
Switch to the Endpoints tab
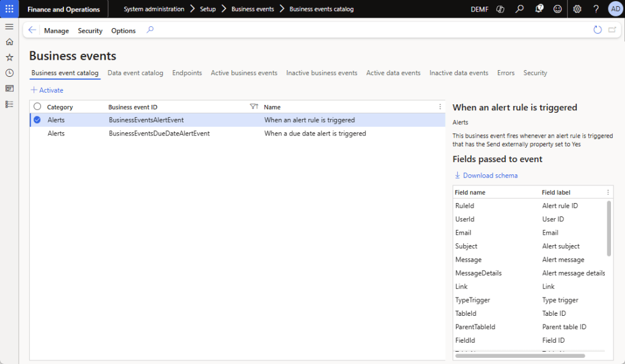pos(187,73)
